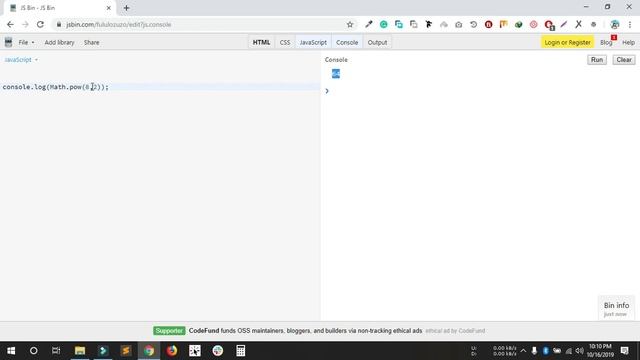Screen dimensions: 640x360
Task: Open the Add library menu
Action: point(59,42)
